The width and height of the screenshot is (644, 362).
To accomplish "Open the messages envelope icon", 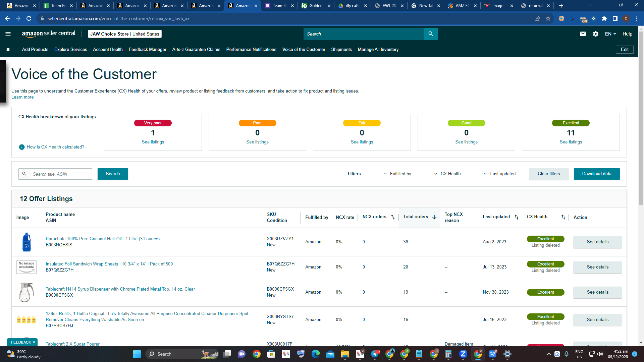I will click(583, 34).
